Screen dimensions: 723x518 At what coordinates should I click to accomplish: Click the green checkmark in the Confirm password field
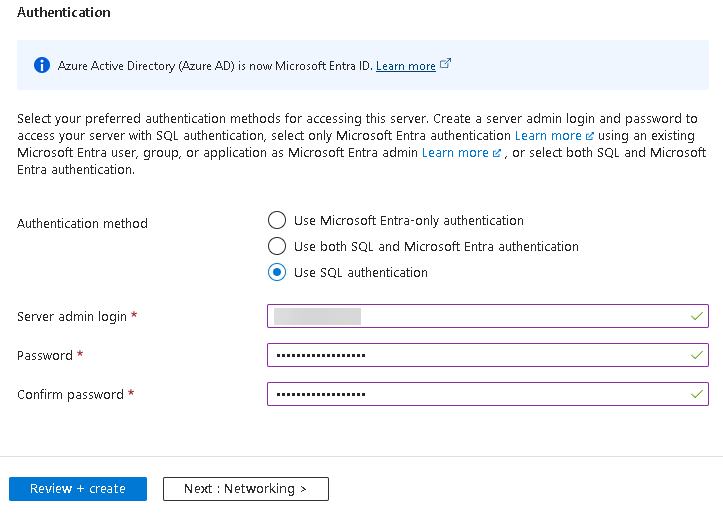697,394
